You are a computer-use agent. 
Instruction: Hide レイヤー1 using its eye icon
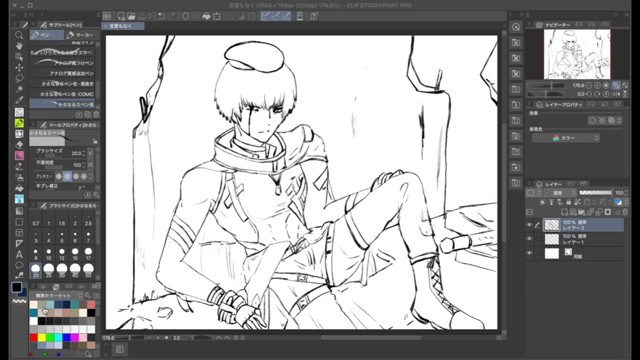pos(529,239)
